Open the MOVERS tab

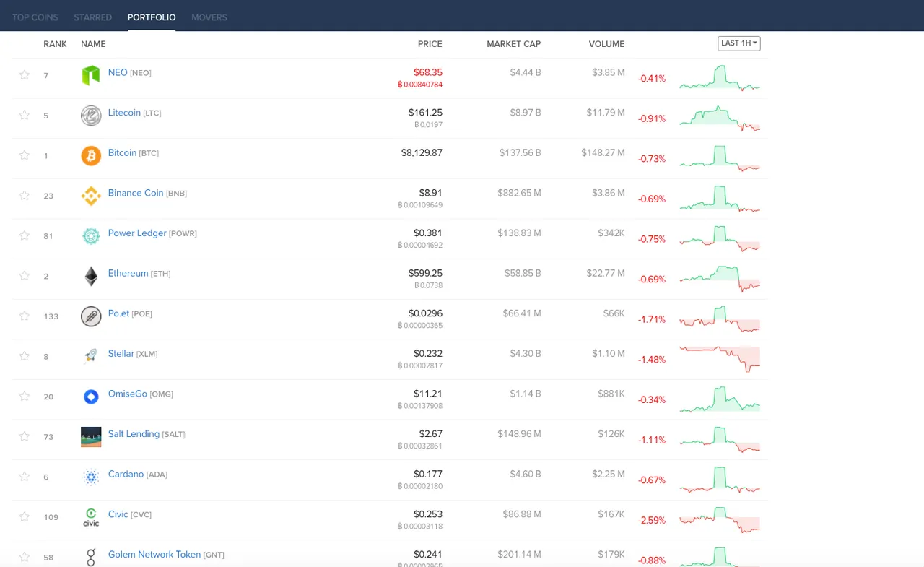click(x=209, y=17)
